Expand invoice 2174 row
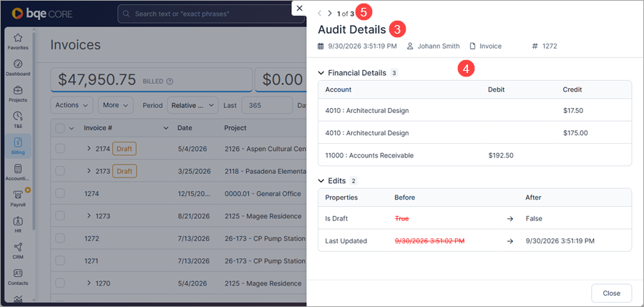The image size is (644, 307). pyautogui.click(x=89, y=149)
